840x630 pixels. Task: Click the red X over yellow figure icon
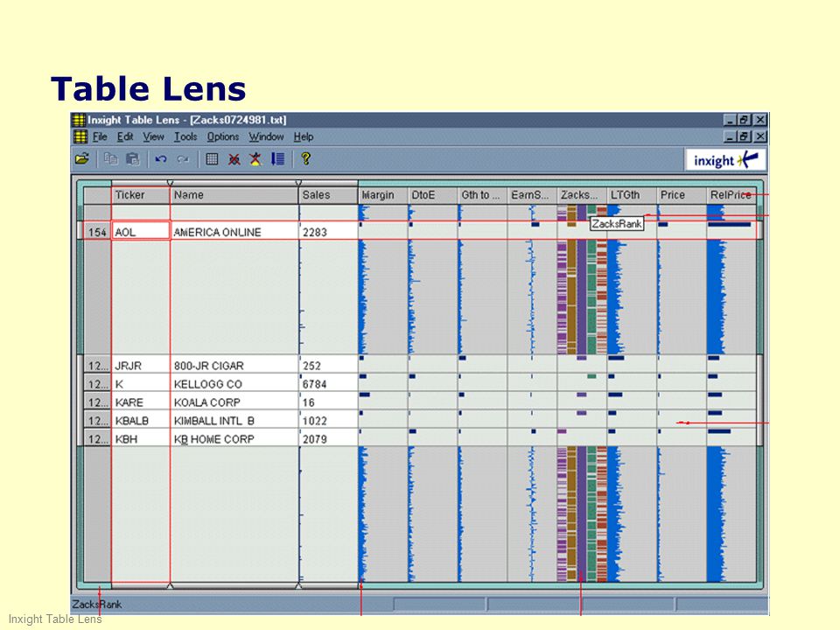256,158
